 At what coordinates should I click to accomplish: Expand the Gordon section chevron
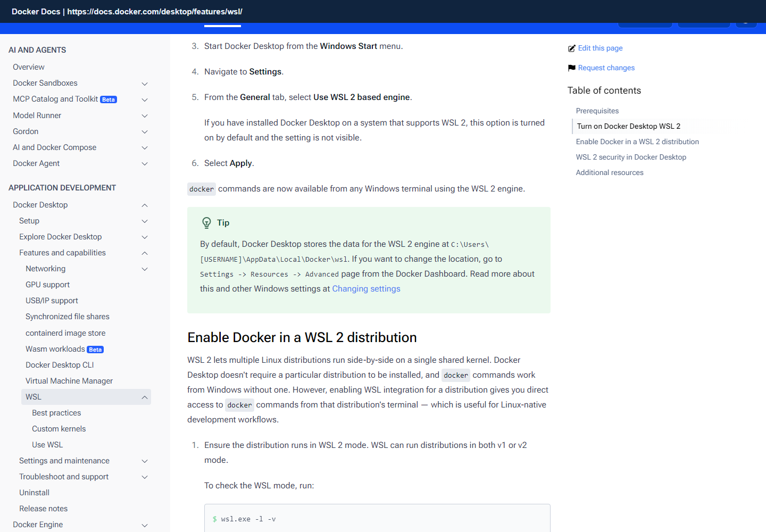pos(145,131)
